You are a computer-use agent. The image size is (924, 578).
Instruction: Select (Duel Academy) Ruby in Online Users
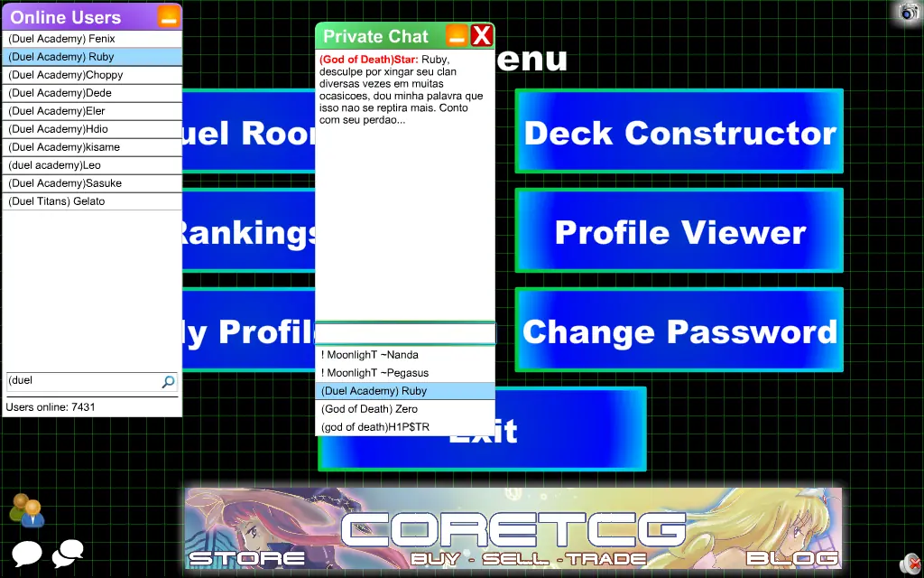tap(92, 57)
